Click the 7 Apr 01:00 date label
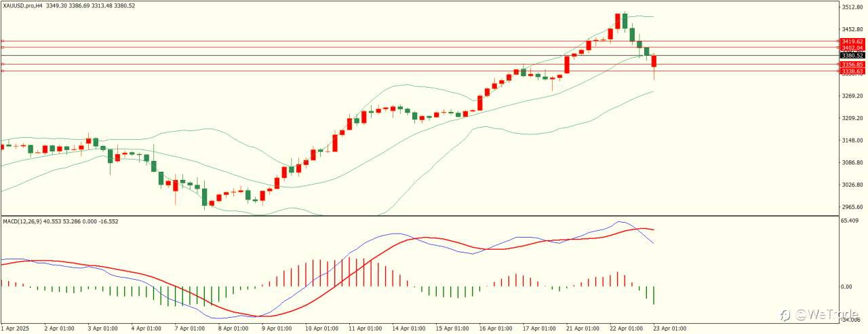The image size is (868, 334). (189, 329)
